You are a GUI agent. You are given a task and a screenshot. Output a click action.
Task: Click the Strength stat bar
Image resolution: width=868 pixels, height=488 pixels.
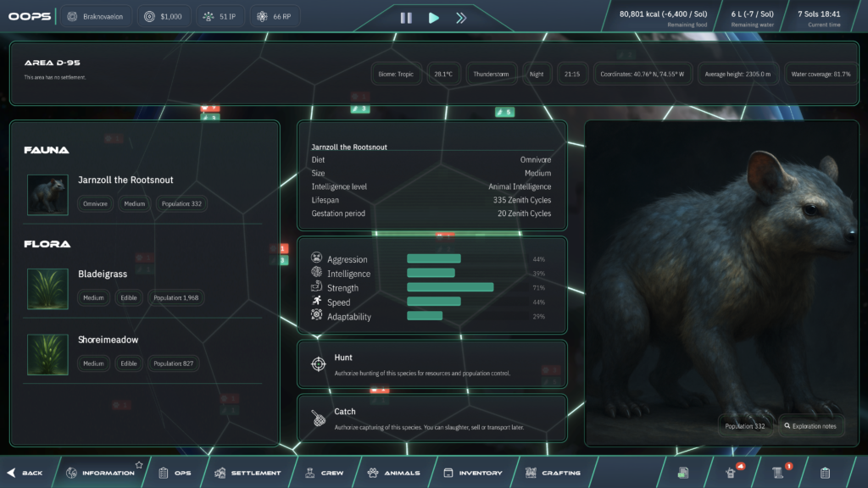point(449,288)
